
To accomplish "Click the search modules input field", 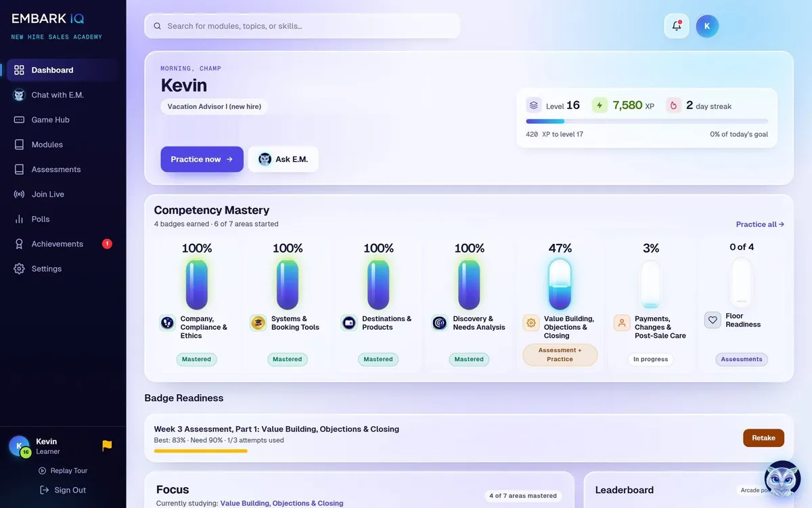I will (302, 26).
